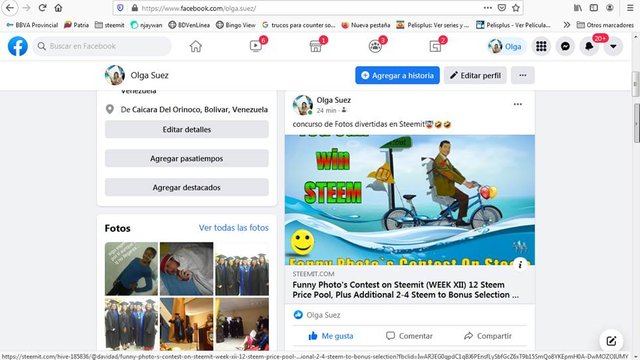Open Messenger chats icon

tap(565, 46)
